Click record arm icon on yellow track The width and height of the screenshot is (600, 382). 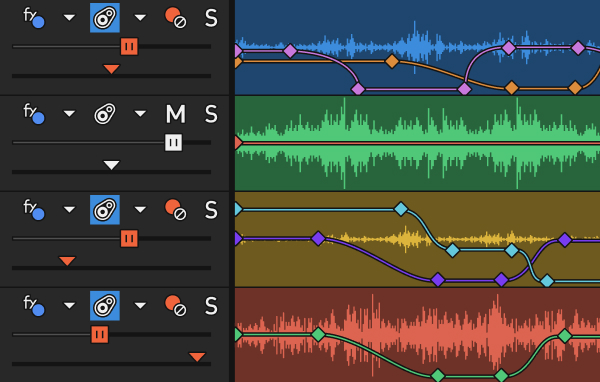tap(175, 210)
